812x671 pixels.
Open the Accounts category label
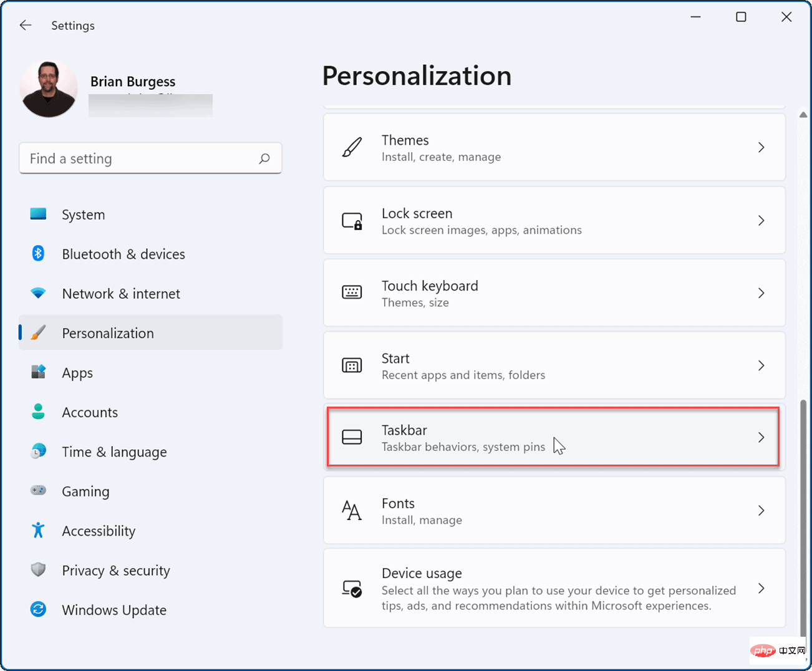90,412
